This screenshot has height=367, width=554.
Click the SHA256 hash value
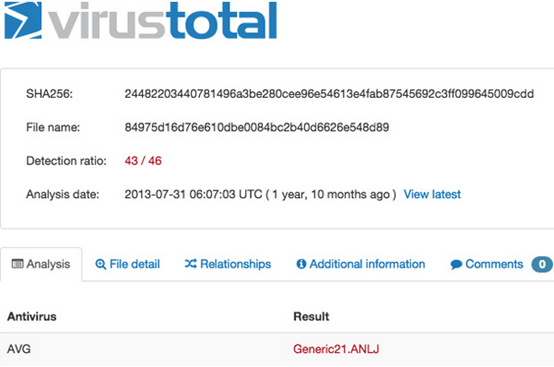[x=329, y=94]
